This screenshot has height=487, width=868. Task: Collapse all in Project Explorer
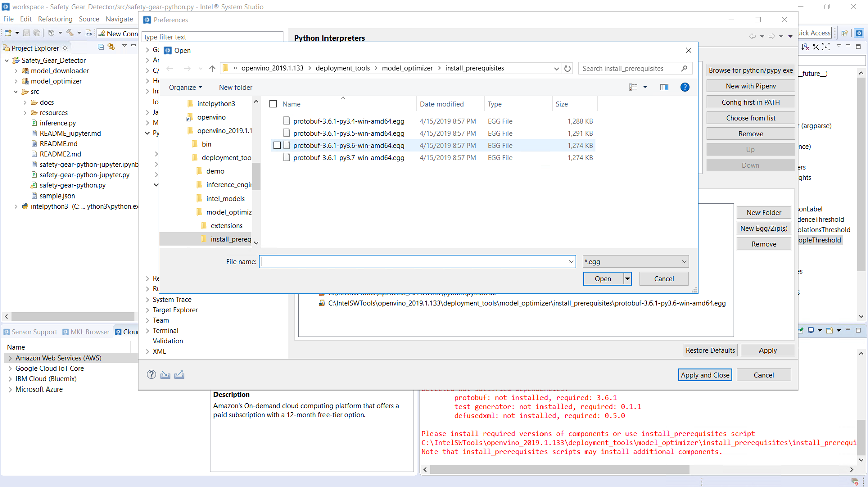[101, 47]
